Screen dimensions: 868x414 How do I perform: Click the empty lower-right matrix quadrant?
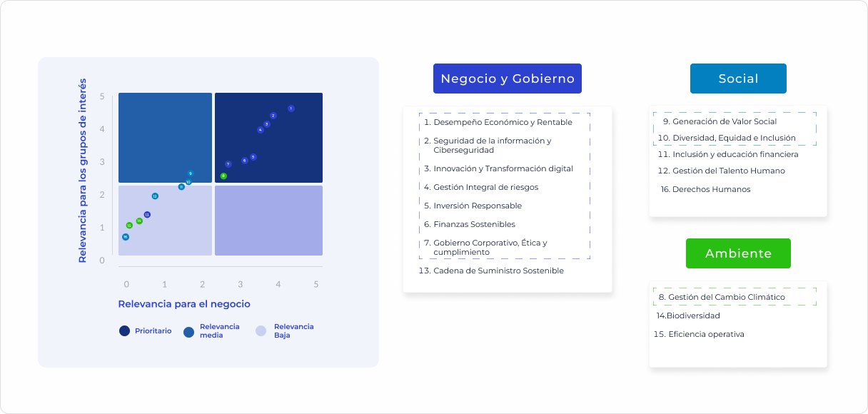268,220
